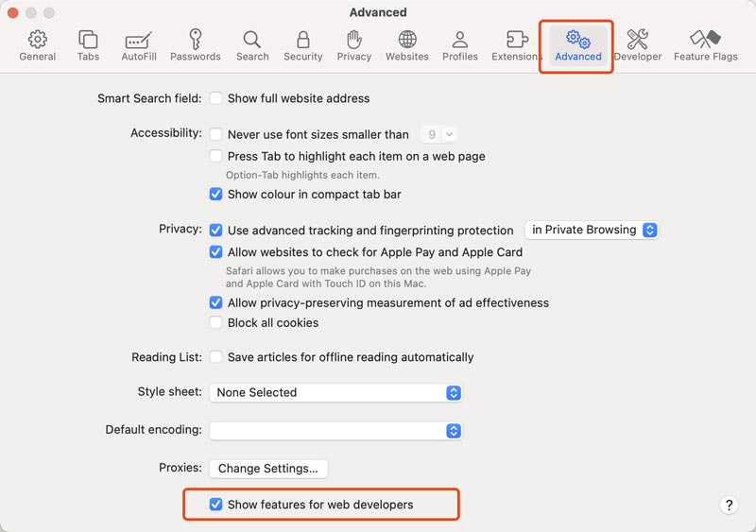Open the AutoFill settings pane
Image resolution: width=756 pixels, height=532 pixels.
click(x=139, y=46)
